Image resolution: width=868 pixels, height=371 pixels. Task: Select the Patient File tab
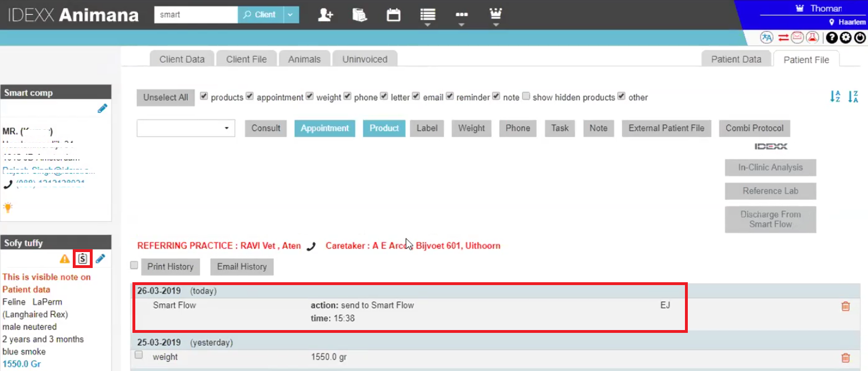point(806,60)
